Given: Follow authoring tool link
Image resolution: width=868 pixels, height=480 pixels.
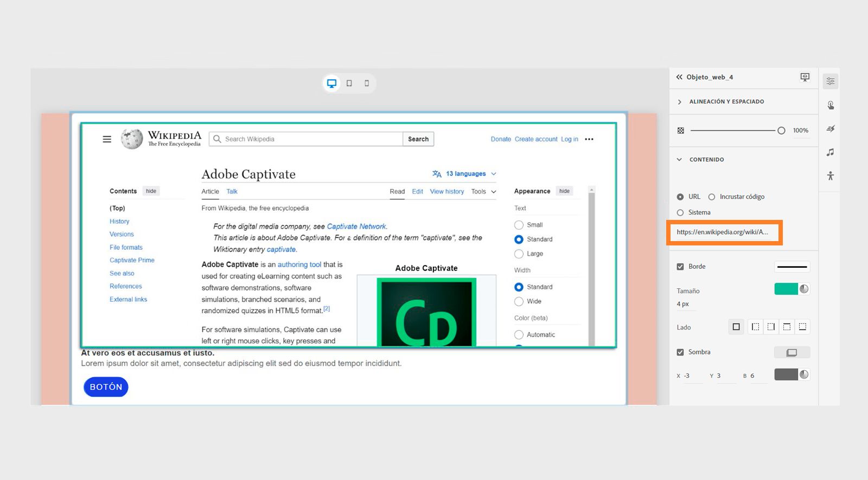Looking at the screenshot, I should coord(299,264).
